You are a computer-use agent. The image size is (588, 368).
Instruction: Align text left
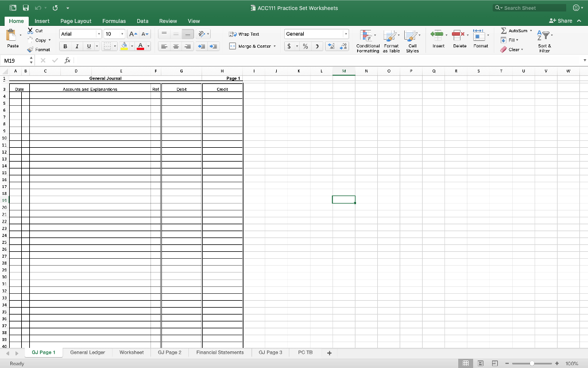point(164,46)
